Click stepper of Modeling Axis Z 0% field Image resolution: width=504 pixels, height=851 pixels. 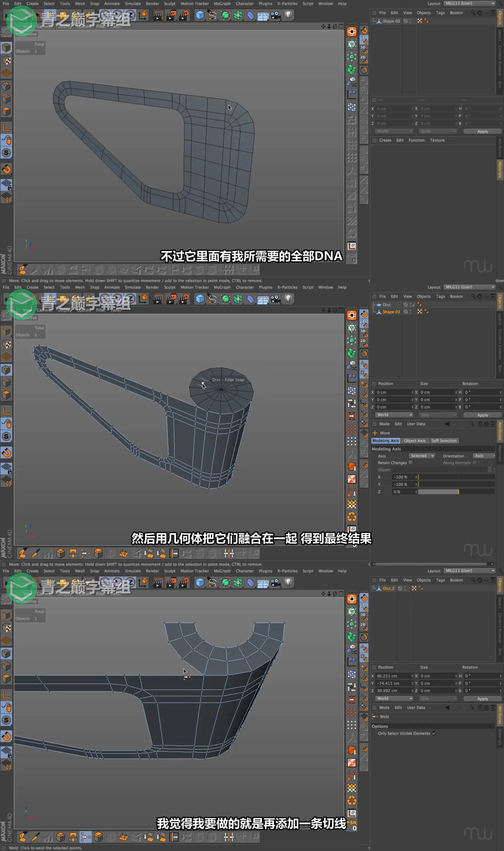416,492
